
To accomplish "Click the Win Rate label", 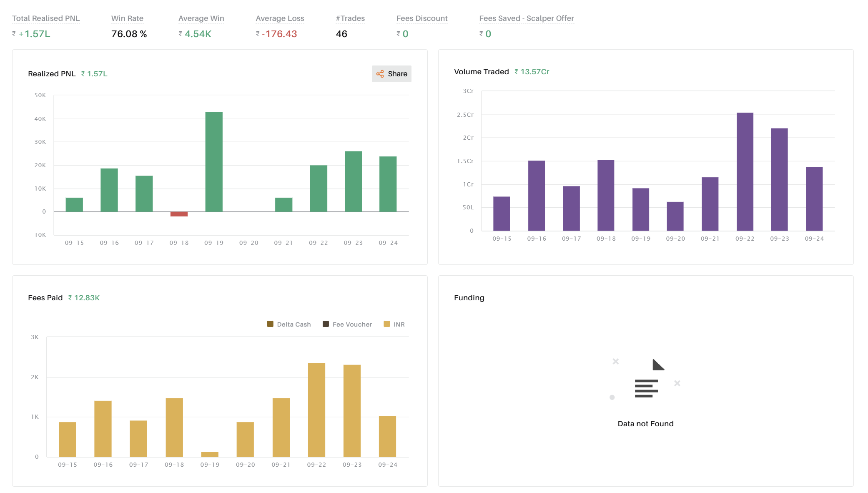I will pos(127,18).
